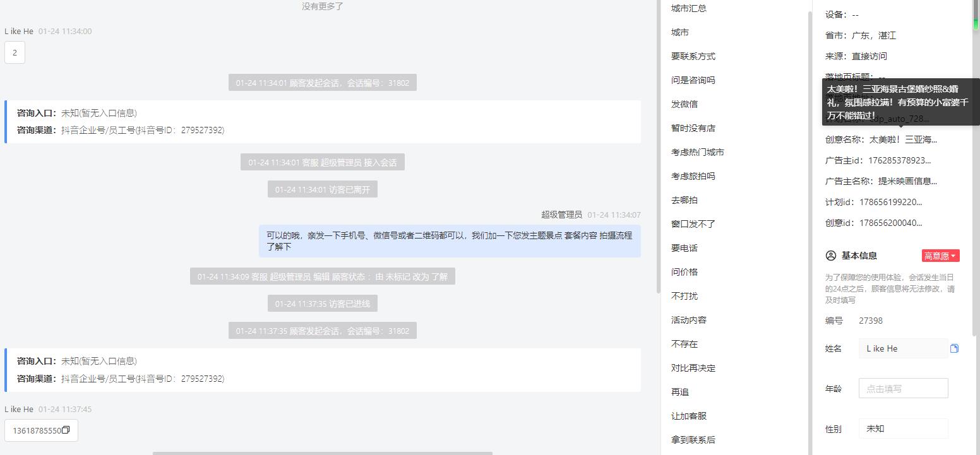The image size is (980, 455).
Task: Click the 创意名称 value text
Action: pyautogui.click(x=903, y=139)
